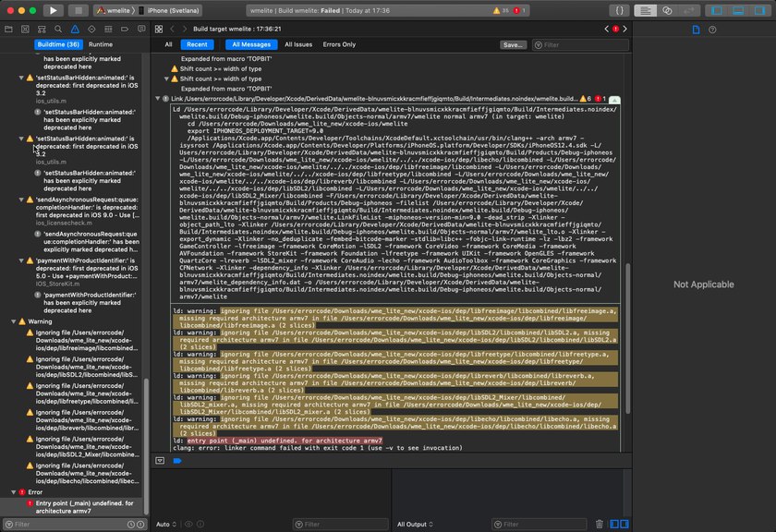Open the Project navigator folder icon

[x=8, y=30]
